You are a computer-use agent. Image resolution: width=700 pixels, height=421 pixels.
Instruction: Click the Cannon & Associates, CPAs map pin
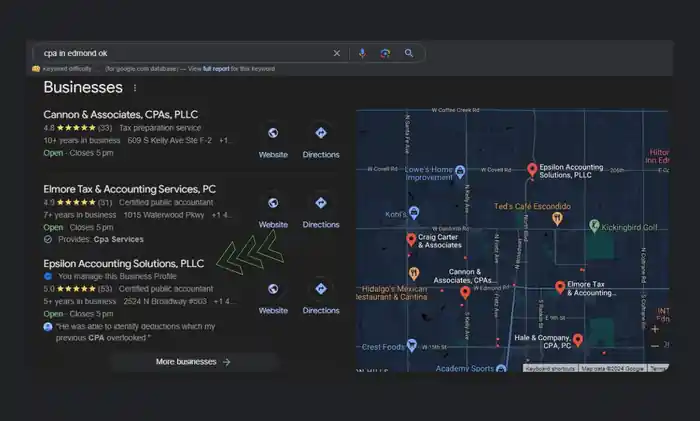[x=465, y=293]
